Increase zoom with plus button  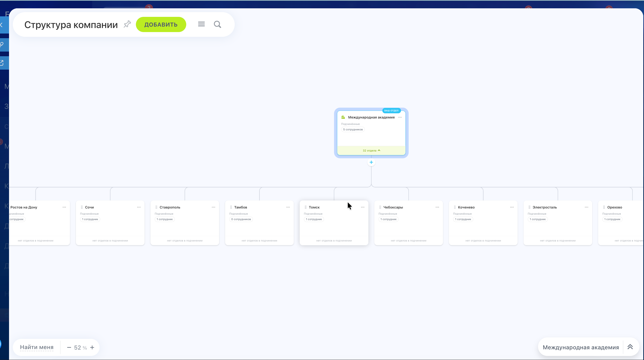coord(92,347)
